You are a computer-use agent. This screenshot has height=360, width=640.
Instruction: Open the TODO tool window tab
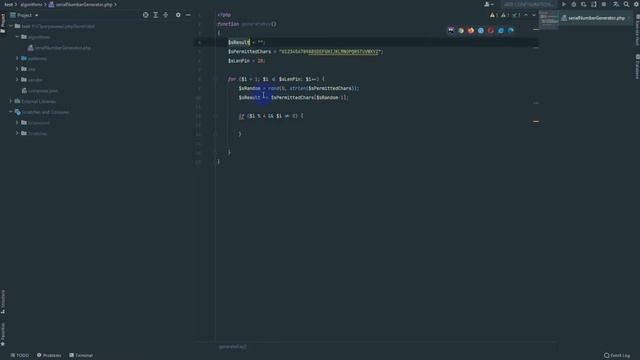click(x=20, y=356)
